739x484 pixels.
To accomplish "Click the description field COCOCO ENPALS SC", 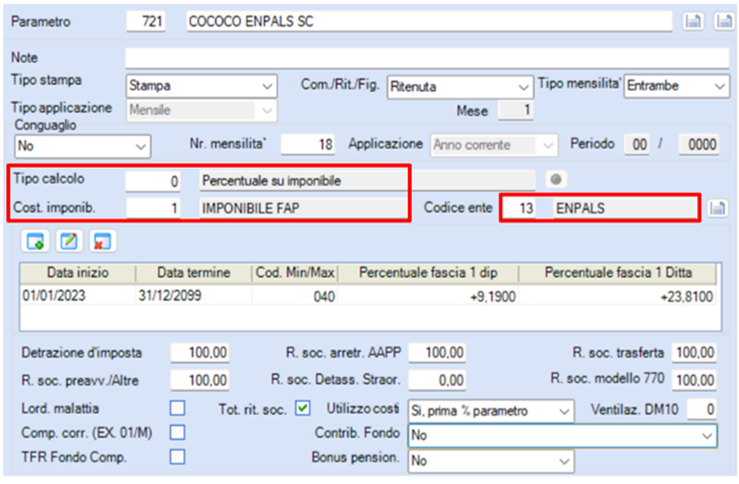I will point(429,22).
